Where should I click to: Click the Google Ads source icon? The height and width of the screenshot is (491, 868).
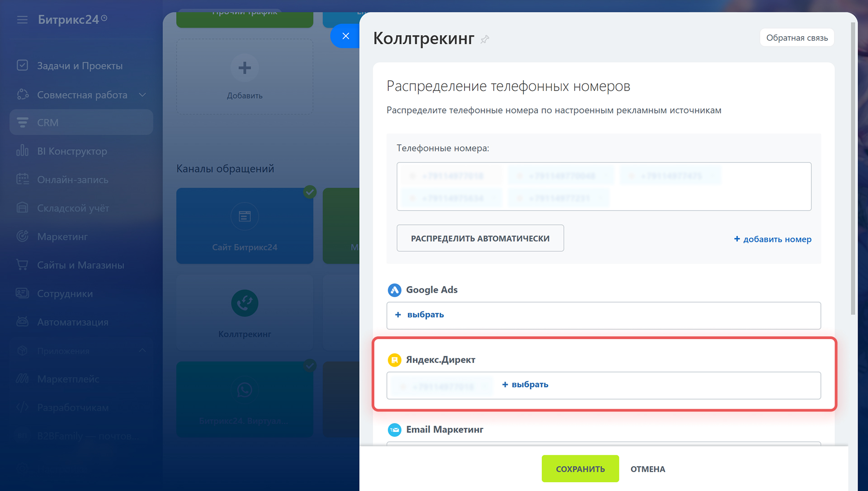point(394,290)
